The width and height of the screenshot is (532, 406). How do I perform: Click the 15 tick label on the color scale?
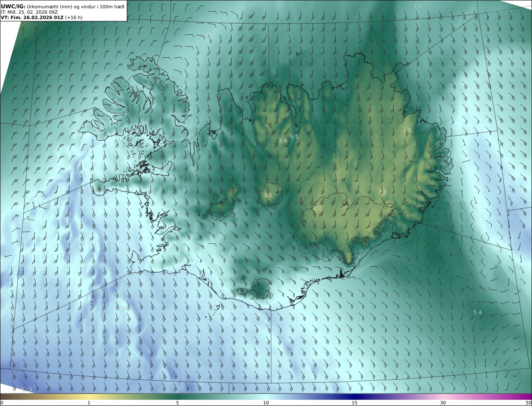(355, 403)
